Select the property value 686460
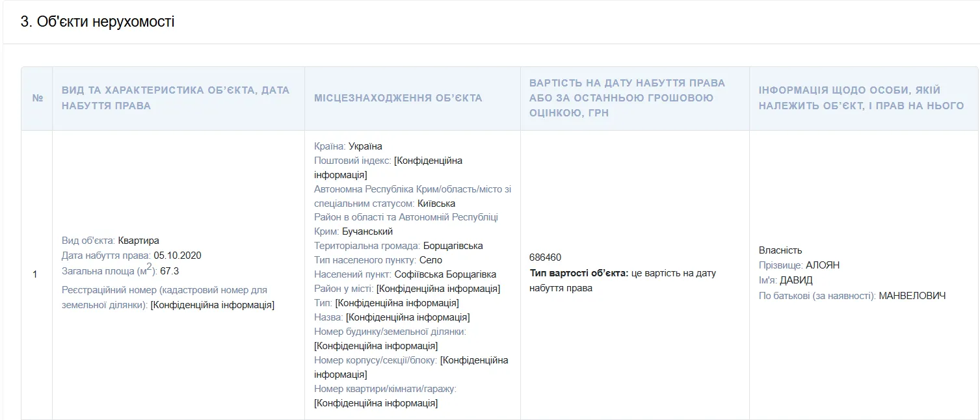This screenshot has height=420, width=980. point(546,257)
